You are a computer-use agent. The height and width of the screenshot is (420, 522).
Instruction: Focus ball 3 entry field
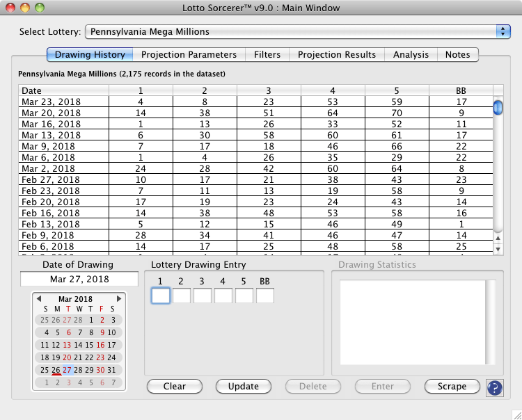point(203,296)
